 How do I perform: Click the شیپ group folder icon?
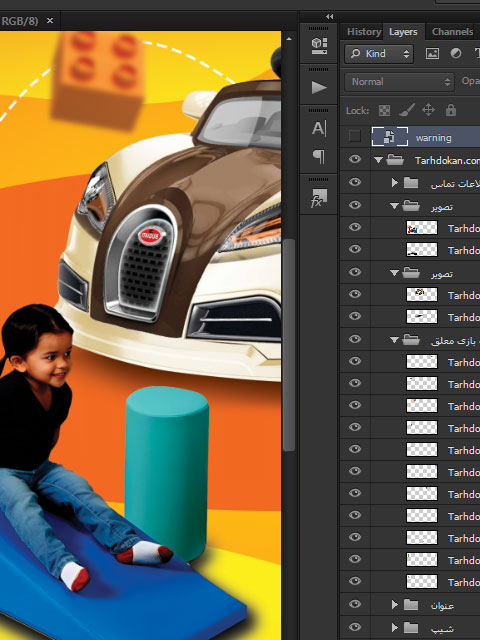point(411,627)
